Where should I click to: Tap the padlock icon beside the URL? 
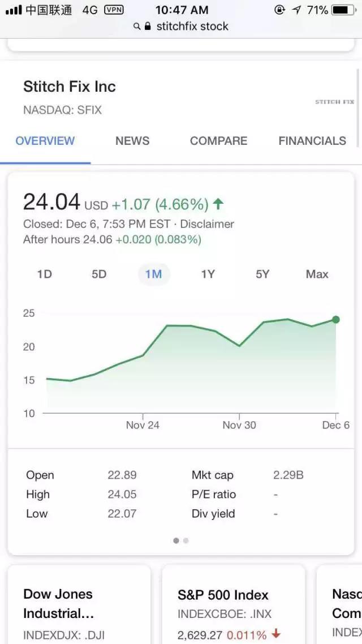[148, 27]
